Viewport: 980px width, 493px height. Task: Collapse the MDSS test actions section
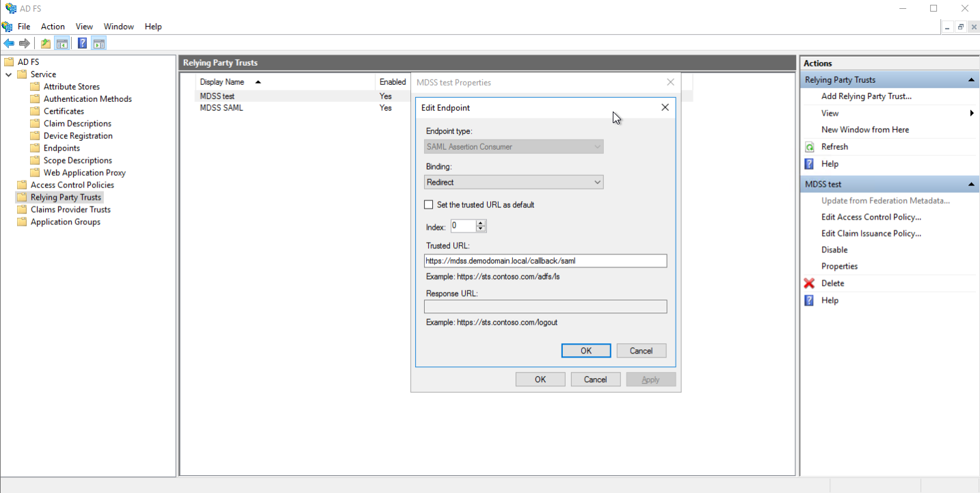(971, 185)
